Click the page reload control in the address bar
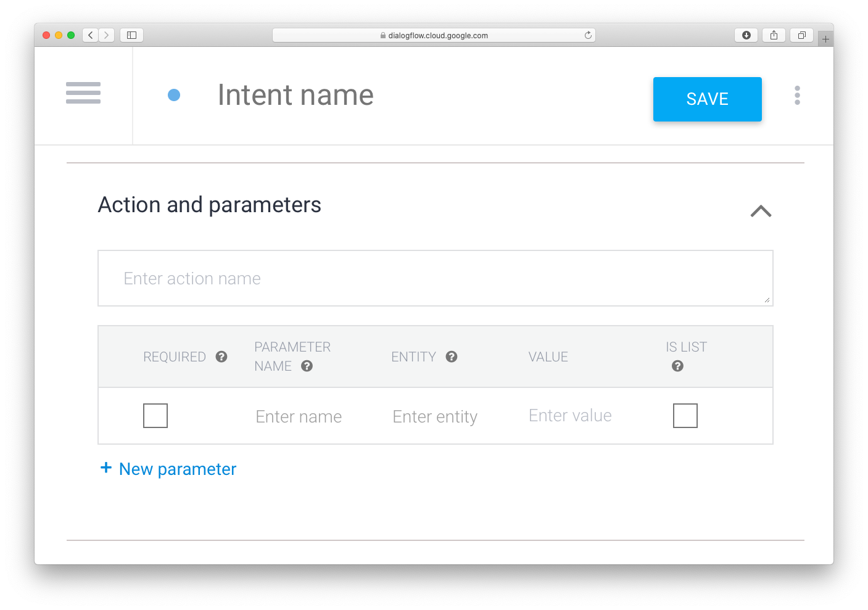Screen dimensions: 868x610 588,35
